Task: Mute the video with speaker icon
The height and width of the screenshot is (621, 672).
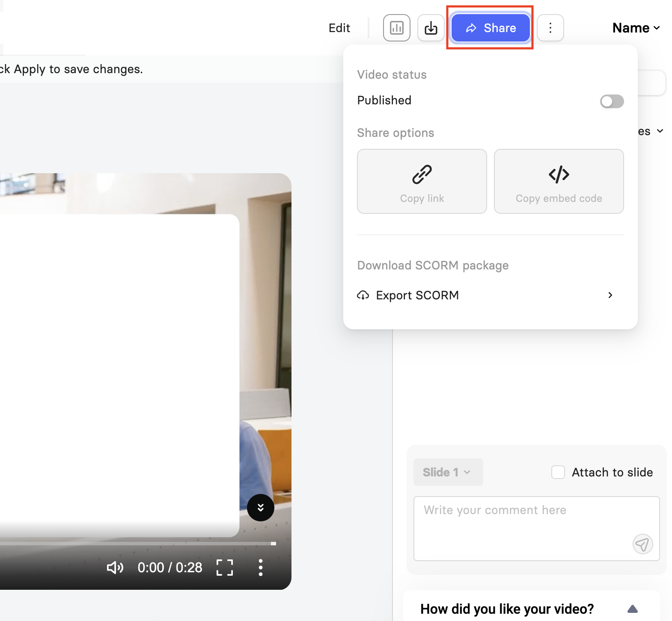Action: pyautogui.click(x=115, y=568)
